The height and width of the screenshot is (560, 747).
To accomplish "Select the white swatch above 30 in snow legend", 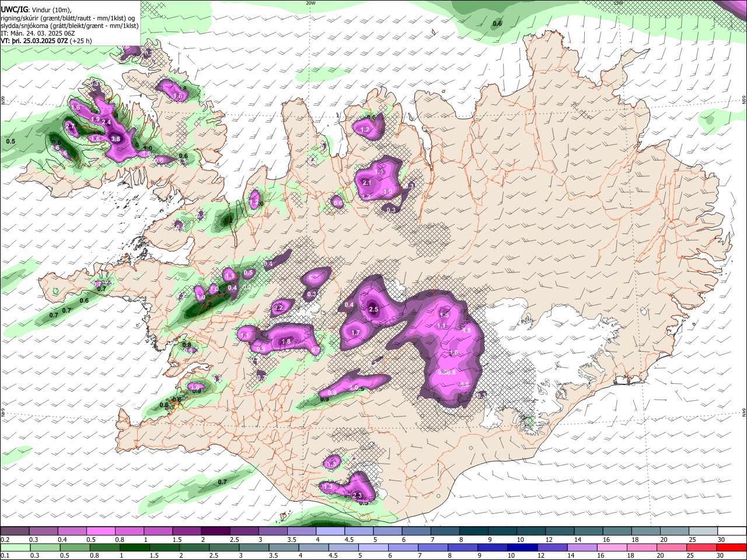I will point(732,531).
